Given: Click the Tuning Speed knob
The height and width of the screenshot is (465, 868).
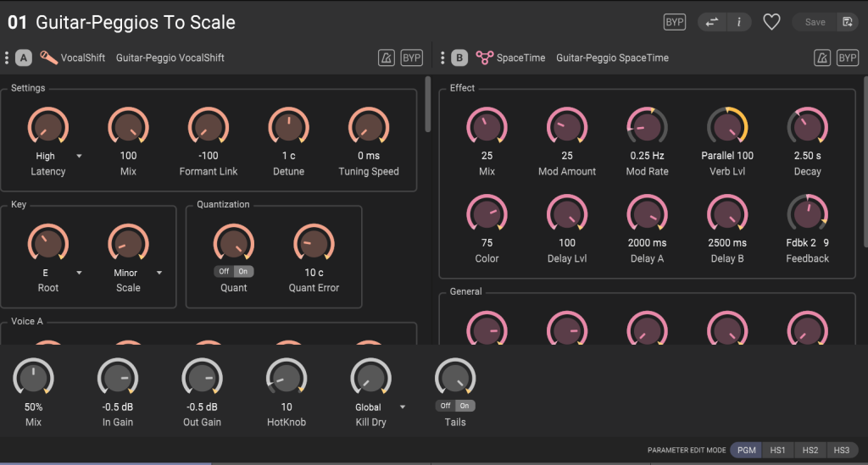Looking at the screenshot, I should click(x=369, y=126).
